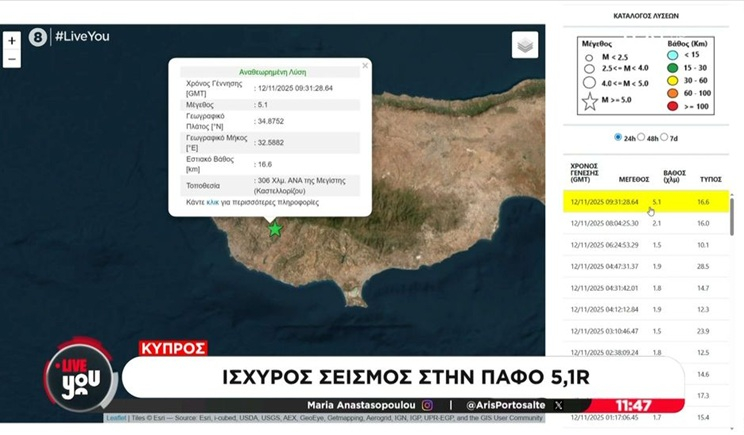The image size is (744, 435).
Task: Open the map layers control
Action: (x=525, y=45)
